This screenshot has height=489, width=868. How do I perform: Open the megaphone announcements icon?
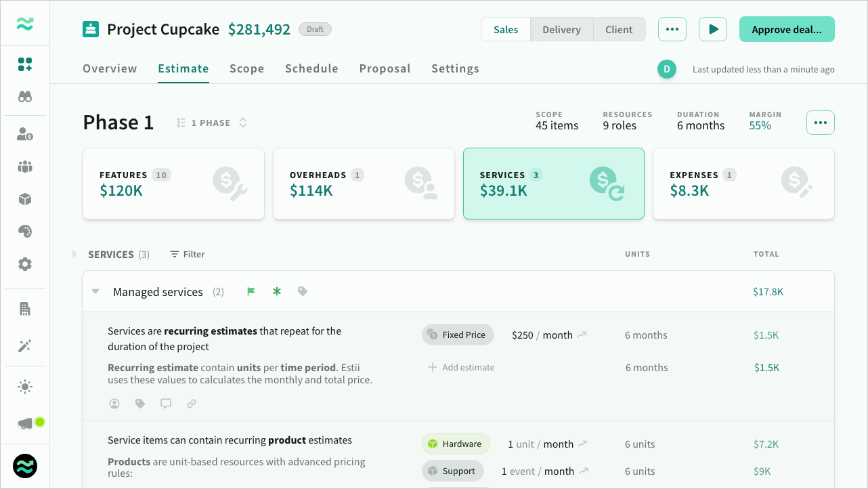coord(25,423)
